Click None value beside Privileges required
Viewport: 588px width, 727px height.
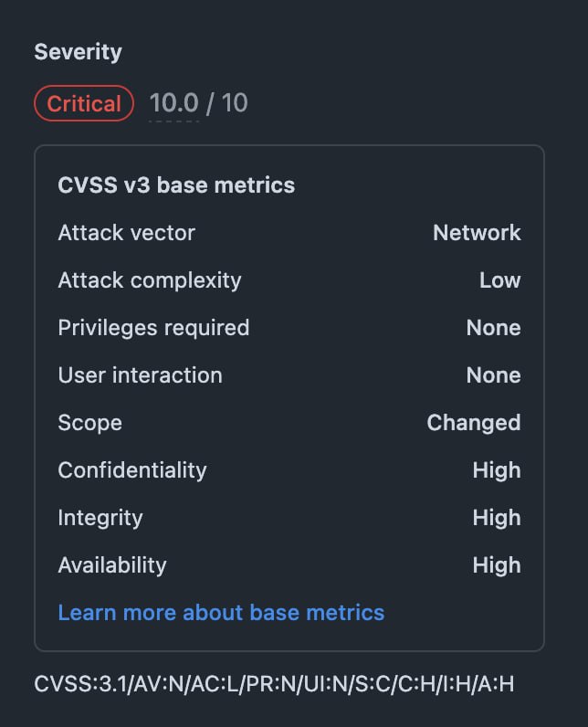pos(493,328)
